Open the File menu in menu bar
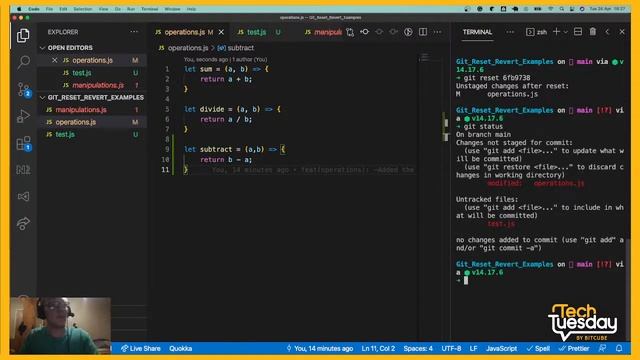 coord(49,9)
